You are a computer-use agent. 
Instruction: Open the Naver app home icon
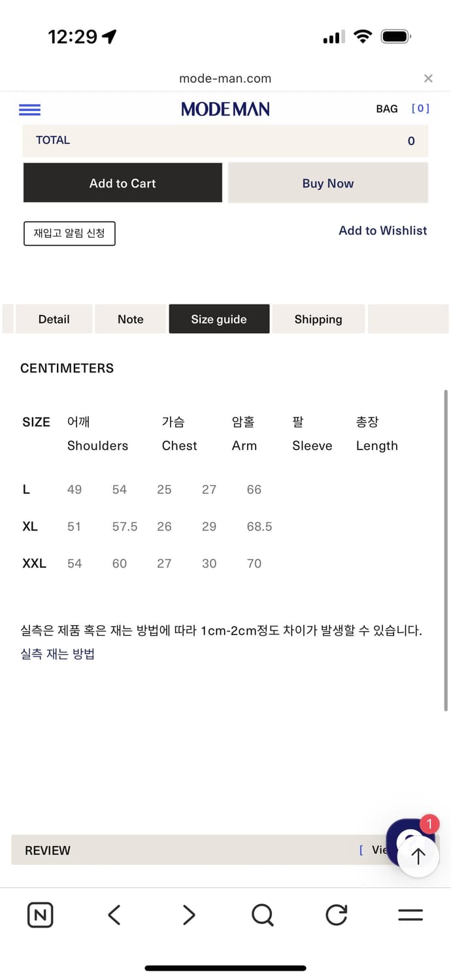40,915
